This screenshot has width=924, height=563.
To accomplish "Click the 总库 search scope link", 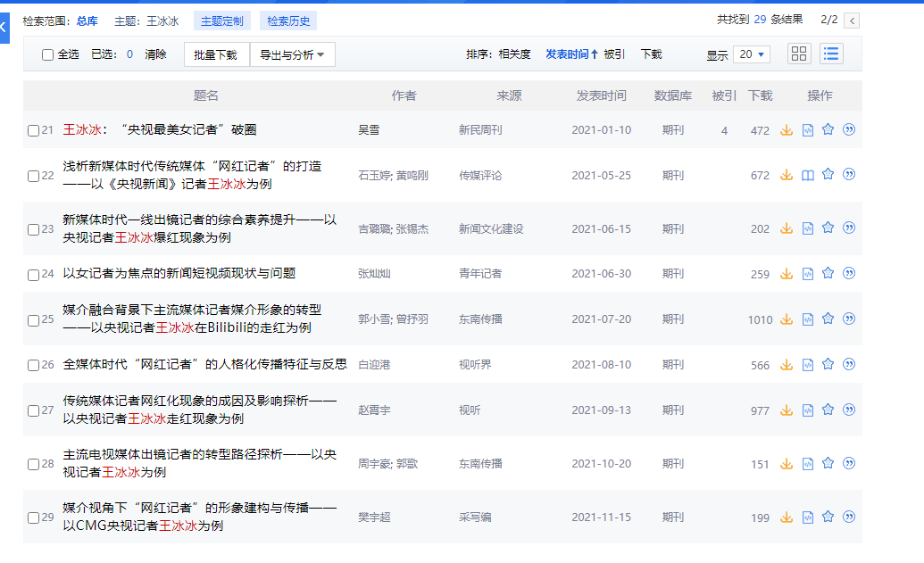I will (87, 21).
